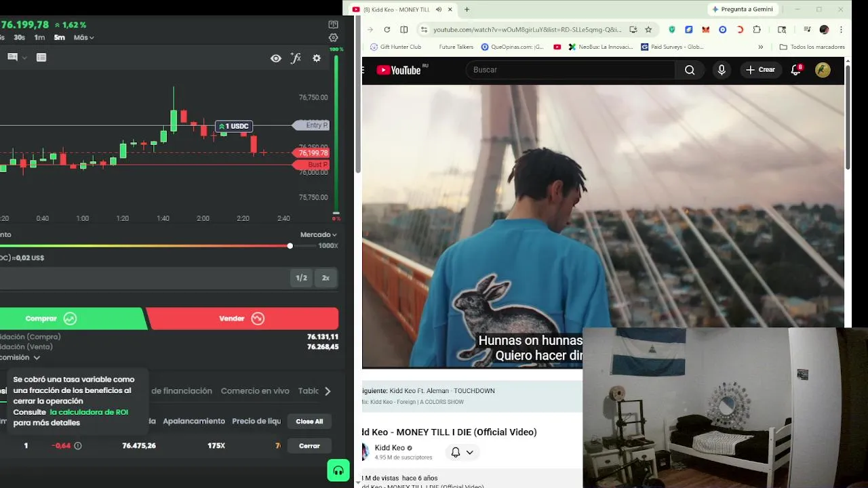Click the 1/2 bet size button

click(x=302, y=278)
